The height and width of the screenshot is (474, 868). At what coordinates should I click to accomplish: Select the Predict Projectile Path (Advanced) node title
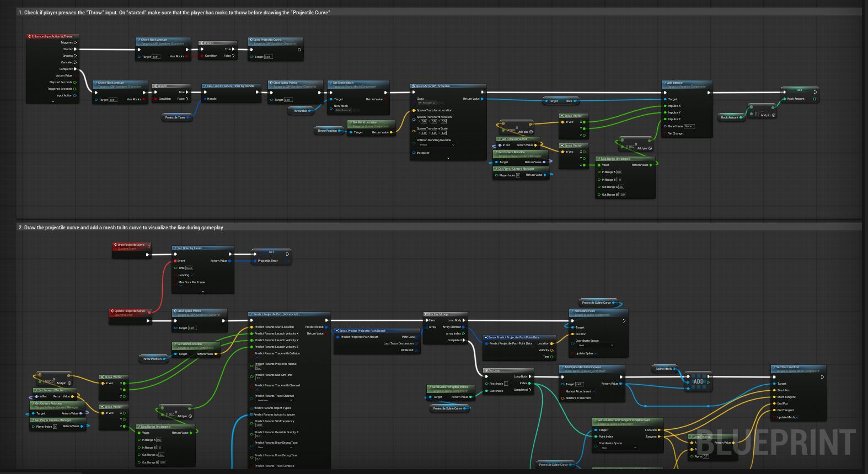tap(276, 314)
